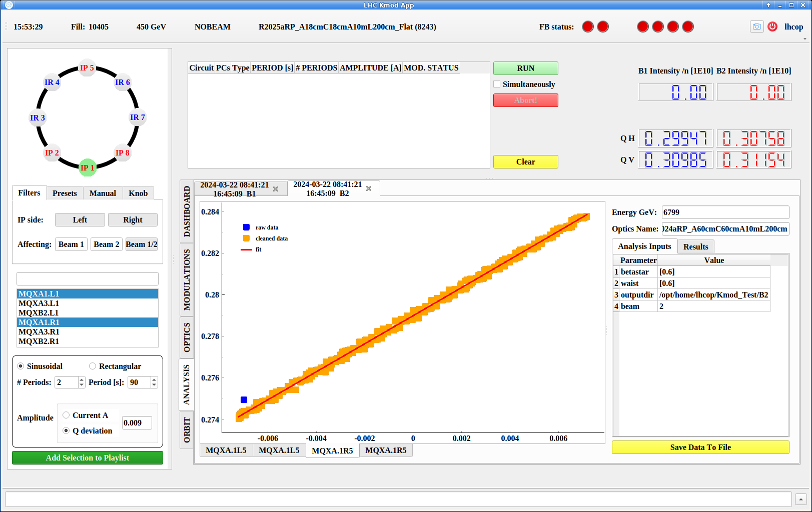
Task: Open the last MQXA.1R5 plot tab
Action: 386,450
